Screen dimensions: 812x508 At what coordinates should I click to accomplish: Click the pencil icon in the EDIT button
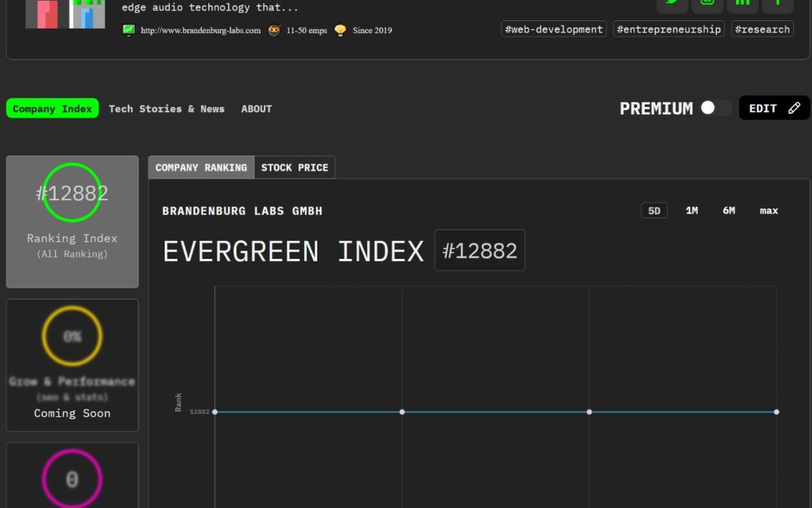point(795,108)
